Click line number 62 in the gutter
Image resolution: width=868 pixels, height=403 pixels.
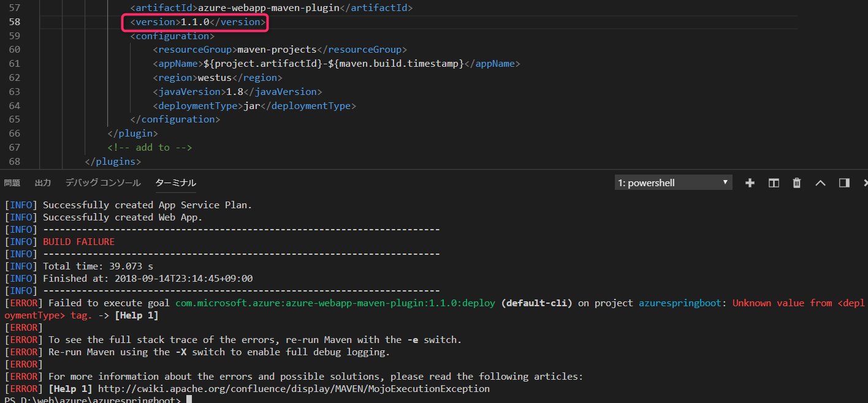tap(15, 78)
